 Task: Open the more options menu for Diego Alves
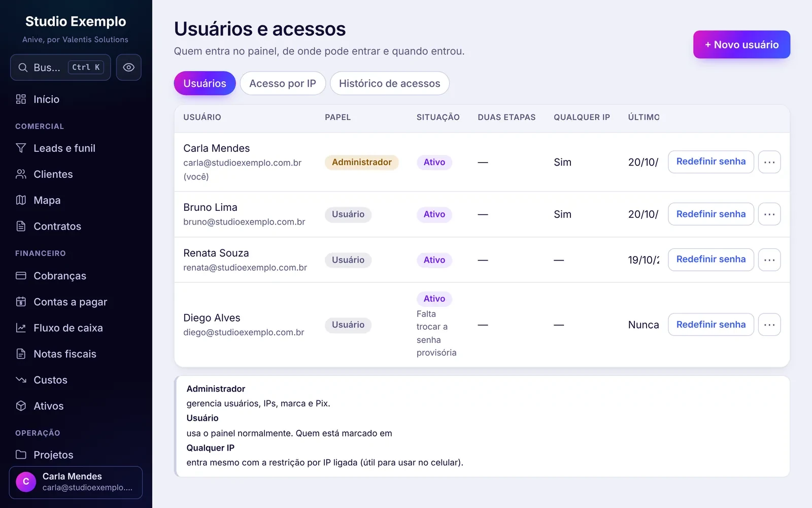(x=769, y=325)
